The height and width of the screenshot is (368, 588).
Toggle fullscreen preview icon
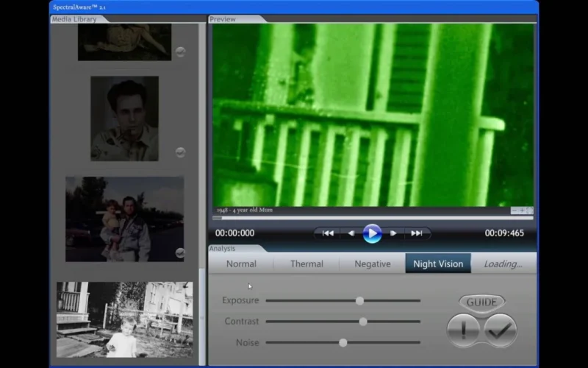(x=529, y=210)
